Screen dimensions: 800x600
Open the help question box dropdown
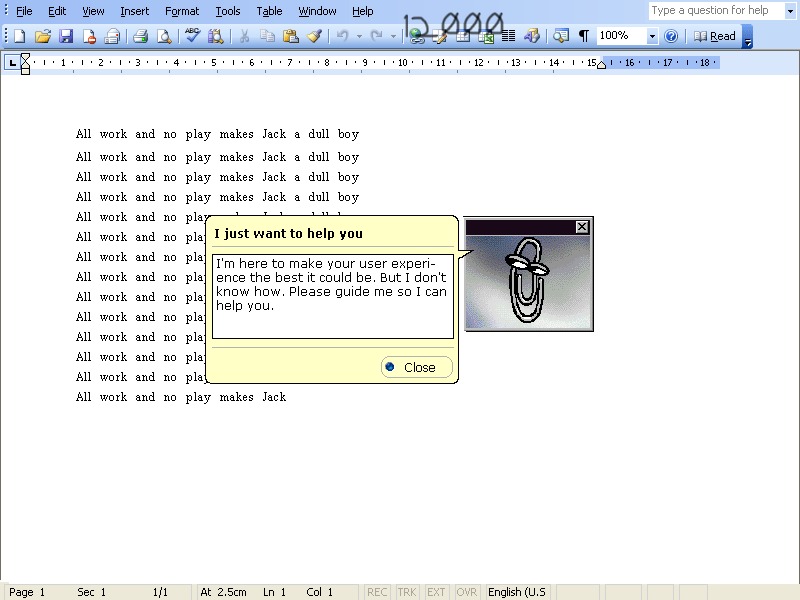coord(790,11)
